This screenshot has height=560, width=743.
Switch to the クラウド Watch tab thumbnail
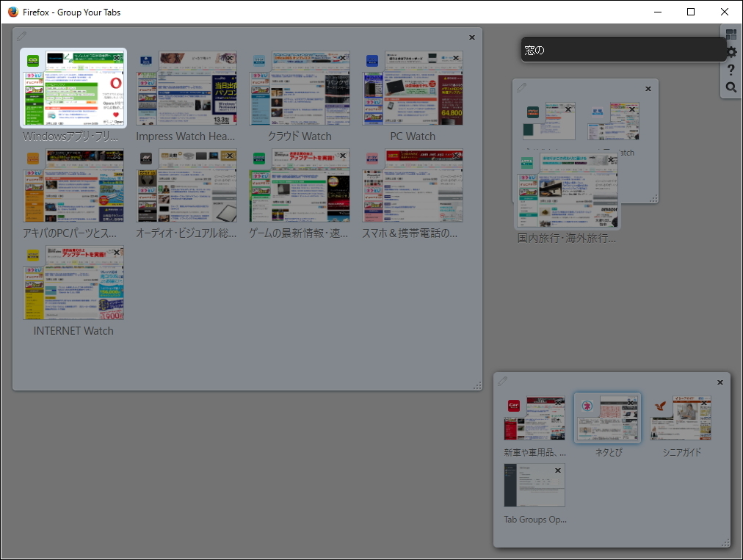300,88
